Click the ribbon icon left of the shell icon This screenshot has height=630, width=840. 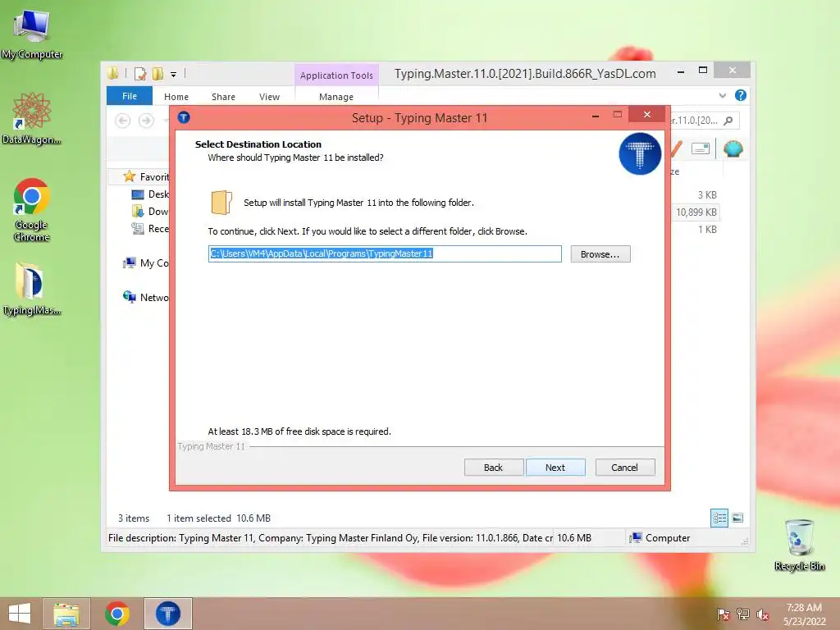(x=701, y=148)
